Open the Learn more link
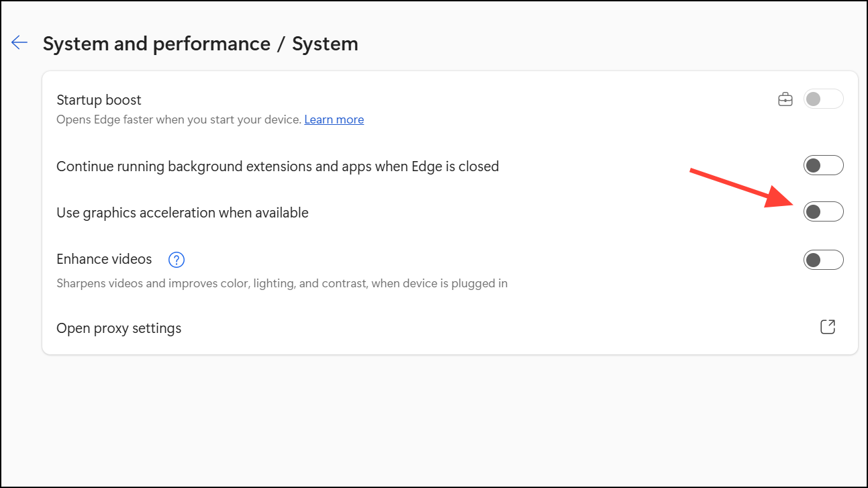The width and height of the screenshot is (868, 488). (334, 120)
